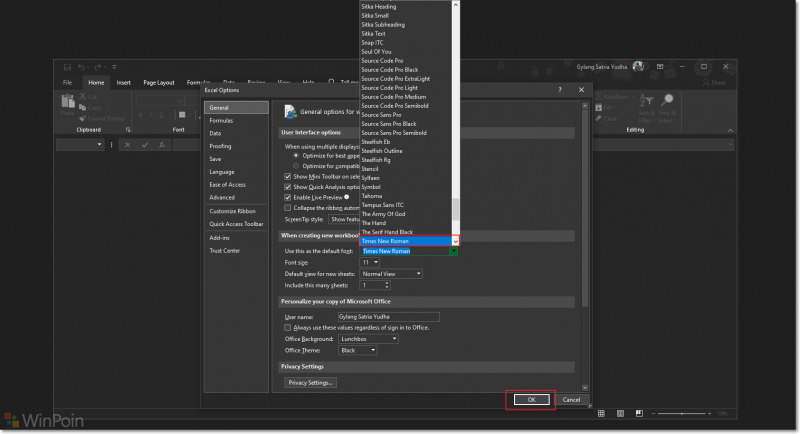Click the zoom slider in status bar
This screenshot has width=800, height=434.
(682, 414)
